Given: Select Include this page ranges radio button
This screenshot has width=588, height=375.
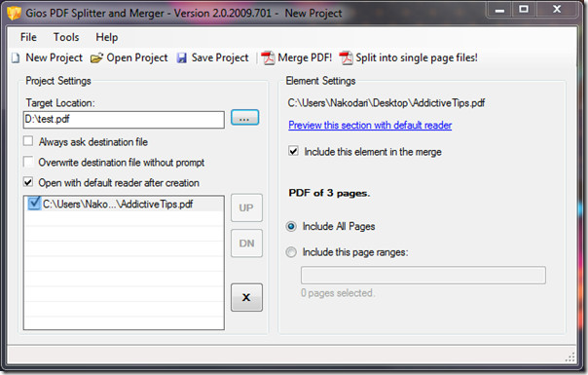Looking at the screenshot, I should pos(291,252).
